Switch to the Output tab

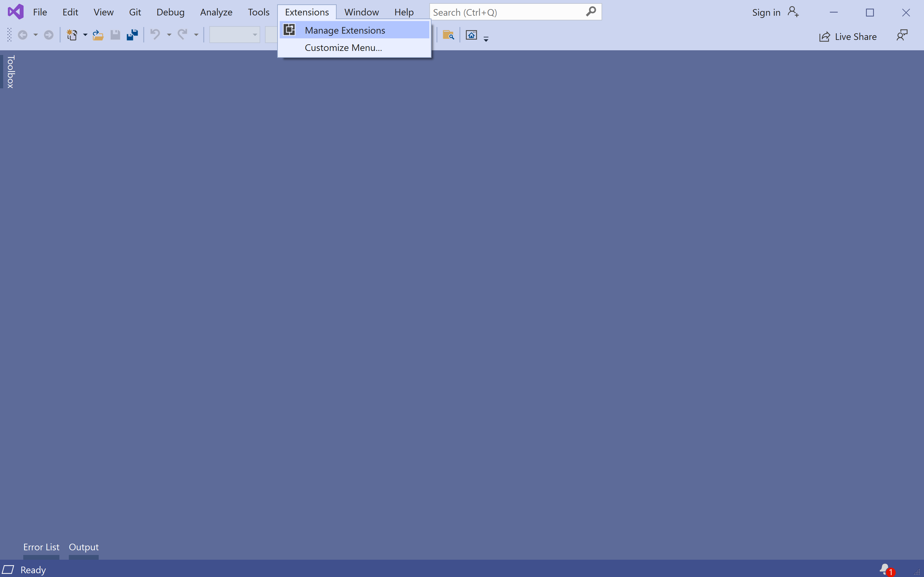tap(83, 547)
